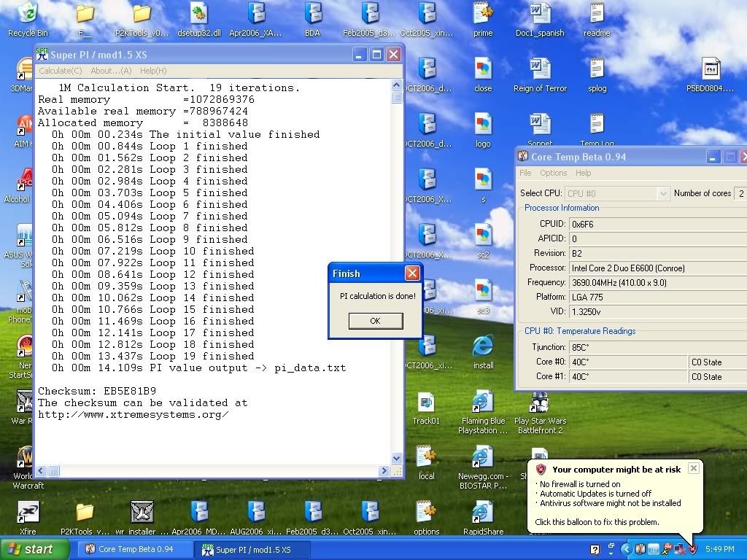Viewport: 747px width, 560px height.
Task: Click the "Loop 19 finished" output line
Action: 153,356
